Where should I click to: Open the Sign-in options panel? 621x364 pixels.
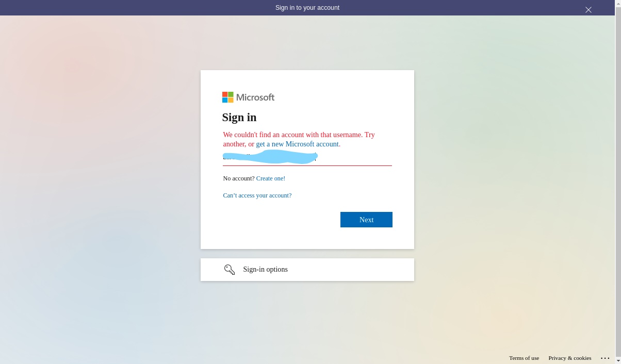point(307,270)
